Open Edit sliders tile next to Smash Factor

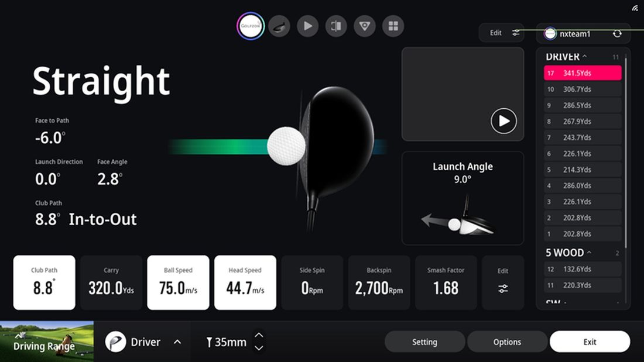[x=503, y=282]
